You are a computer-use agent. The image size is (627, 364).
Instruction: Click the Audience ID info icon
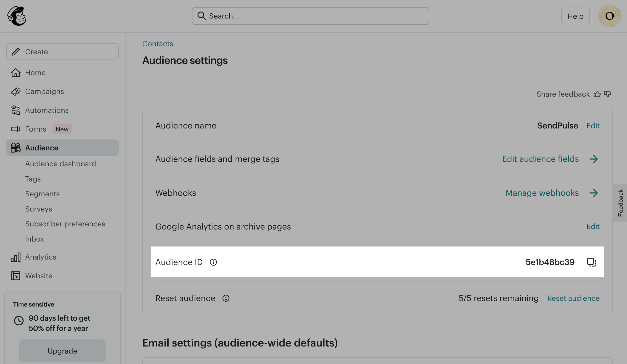click(x=213, y=262)
